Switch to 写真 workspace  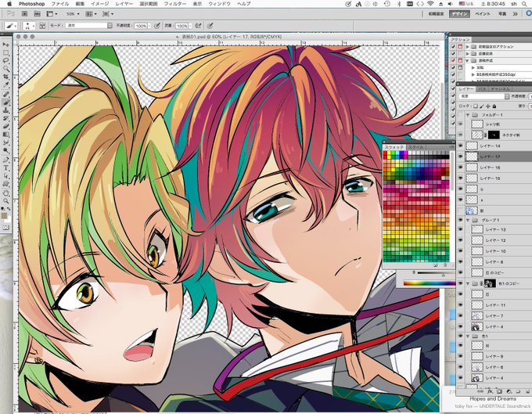502,14
